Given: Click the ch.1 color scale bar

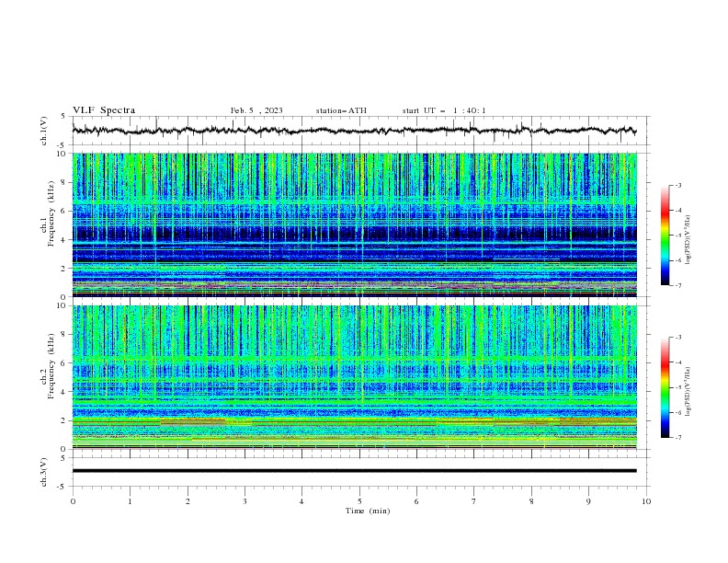Looking at the screenshot, I should coord(665,236).
